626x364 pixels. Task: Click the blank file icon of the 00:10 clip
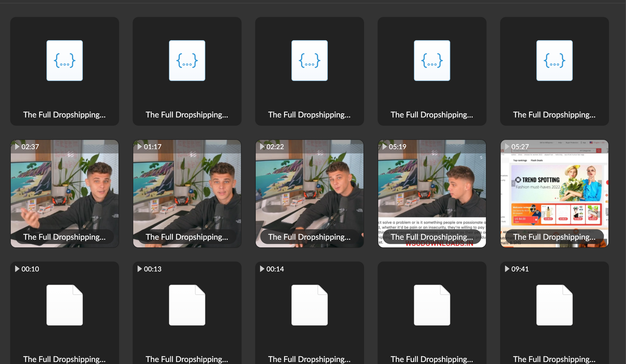[x=65, y=305]
